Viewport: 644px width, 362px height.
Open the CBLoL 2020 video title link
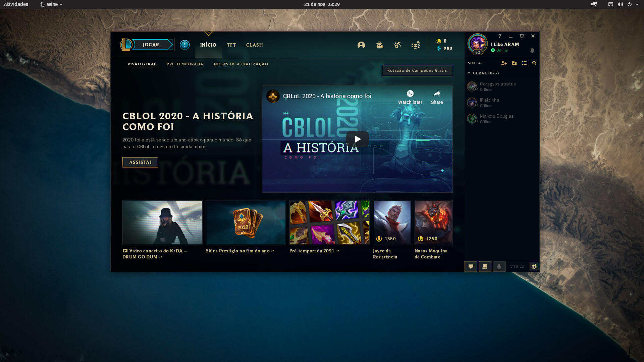327,96
